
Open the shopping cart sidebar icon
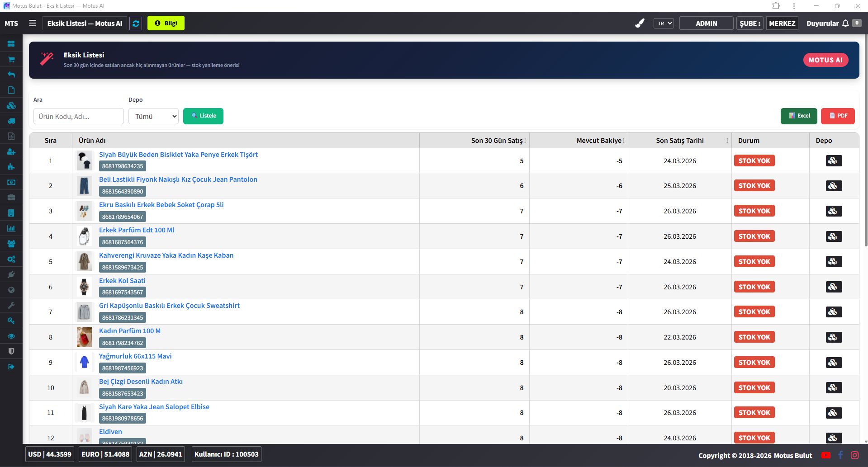[11, 59]
